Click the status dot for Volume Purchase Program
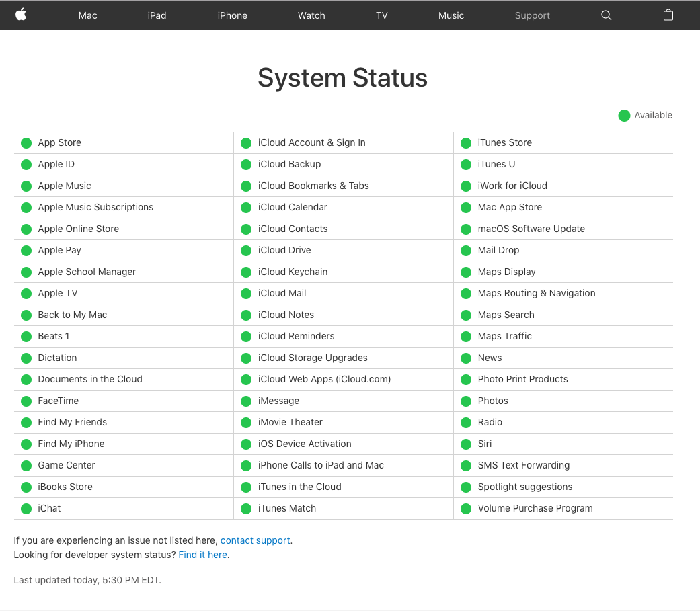Screen dimensions: 700x611 pos(466,509)
